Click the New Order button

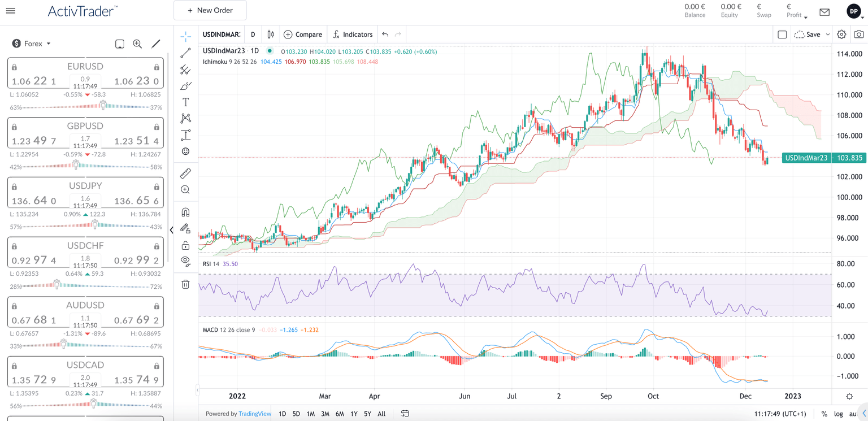click(x=210, y=10)
